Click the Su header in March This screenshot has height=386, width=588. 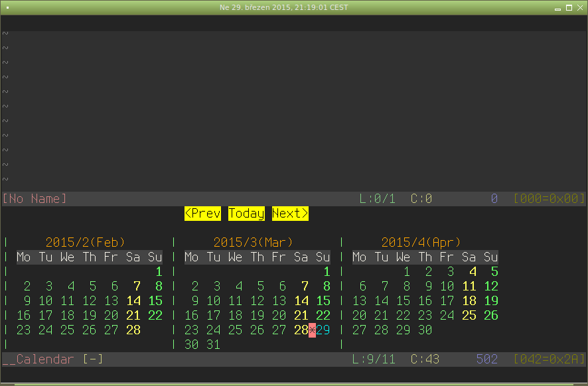[x=323, y=257]
